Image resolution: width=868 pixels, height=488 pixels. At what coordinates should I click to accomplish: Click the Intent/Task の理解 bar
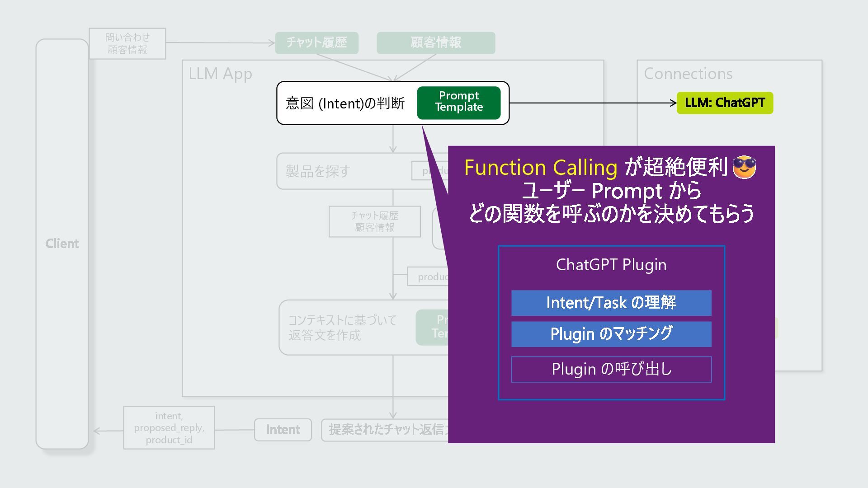611,303
